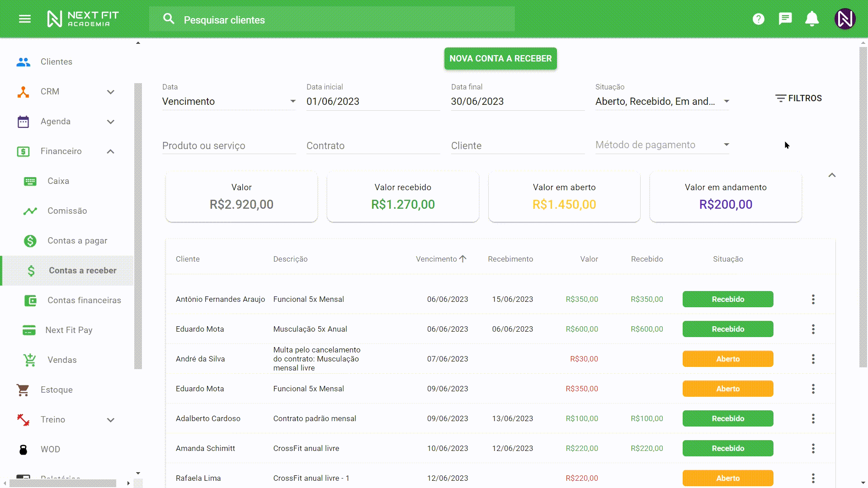Click the search magnifier icon
The width and height of the screenshot is (868, 488).
[169, 19]
